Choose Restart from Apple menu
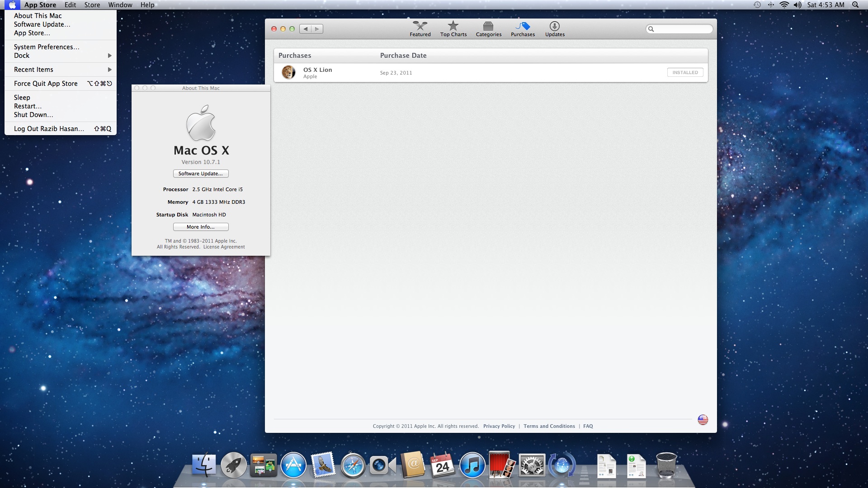This screenshot has height=488, width=868. pos(61,106)
